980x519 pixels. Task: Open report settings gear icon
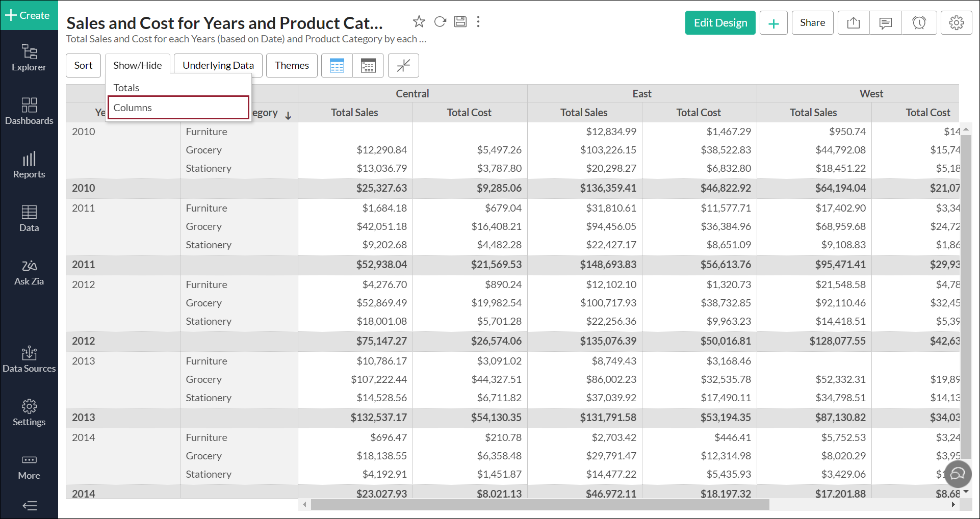pos(956,23)
